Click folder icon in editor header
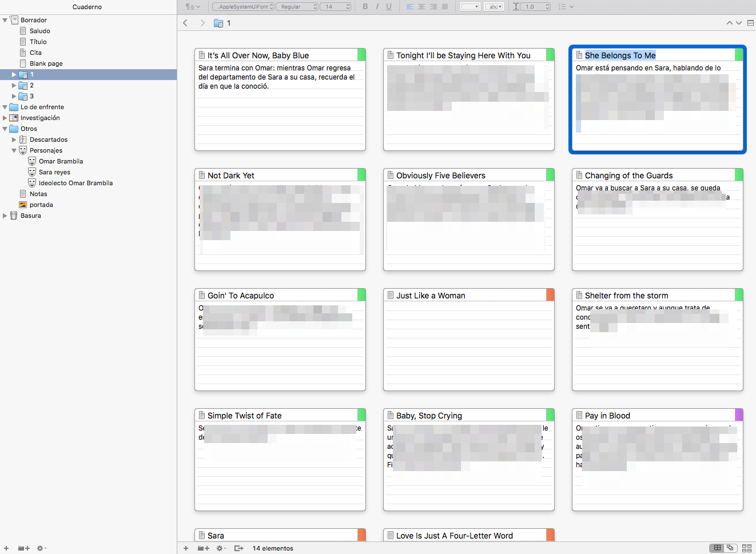 (x=218, y=23)
